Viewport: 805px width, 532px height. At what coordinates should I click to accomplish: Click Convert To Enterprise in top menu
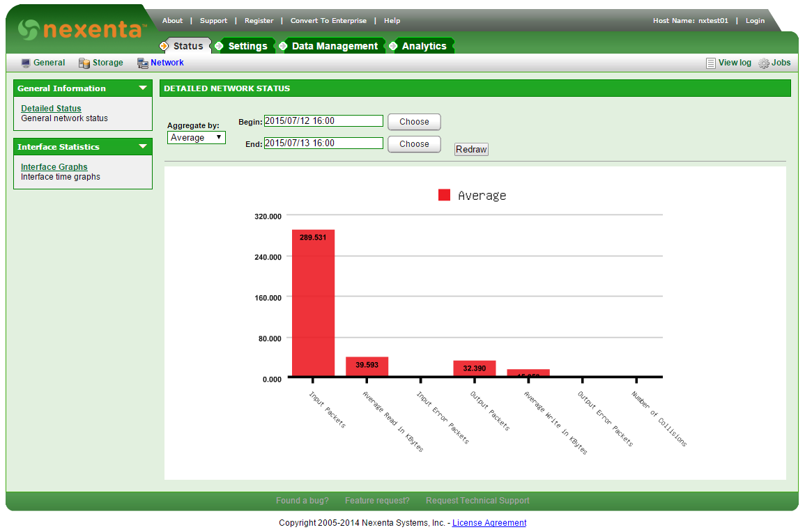tap(328, 21)
